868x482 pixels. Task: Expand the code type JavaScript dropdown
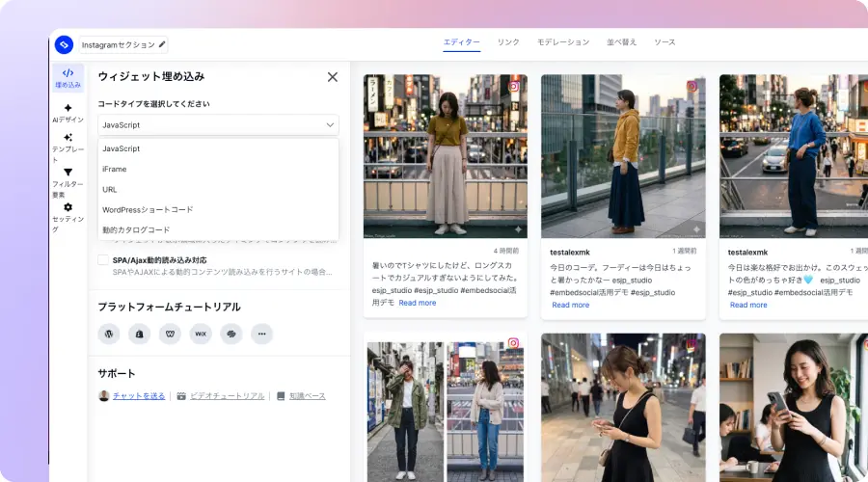(x=218, y=125)
